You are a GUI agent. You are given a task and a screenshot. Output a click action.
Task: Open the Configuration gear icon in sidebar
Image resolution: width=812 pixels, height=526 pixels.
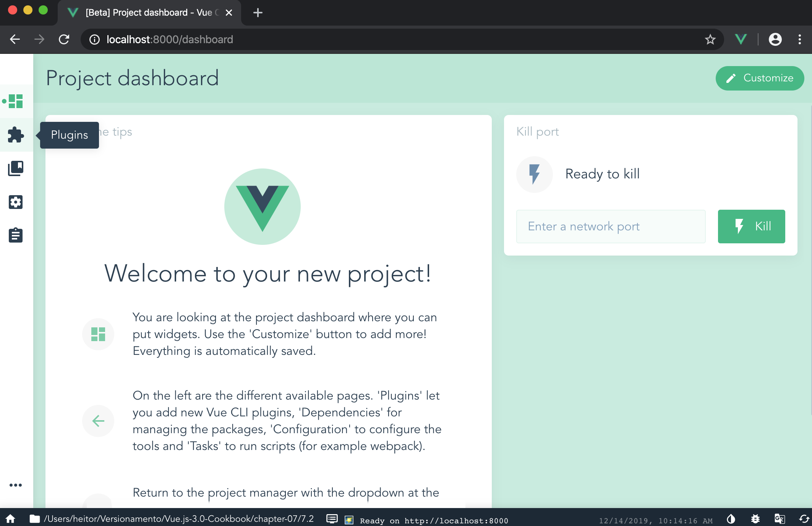click(x=16, y=202)
